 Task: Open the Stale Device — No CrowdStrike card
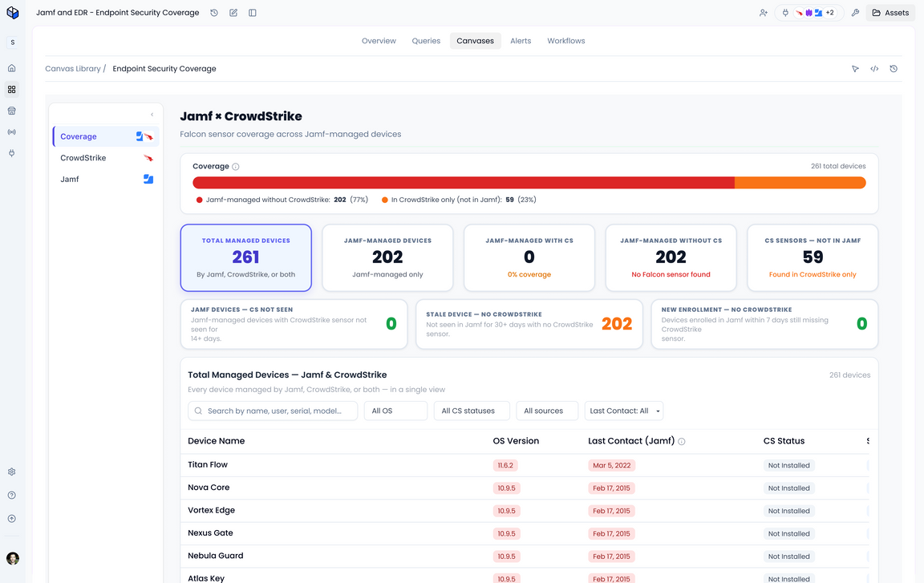pos(529,324)
